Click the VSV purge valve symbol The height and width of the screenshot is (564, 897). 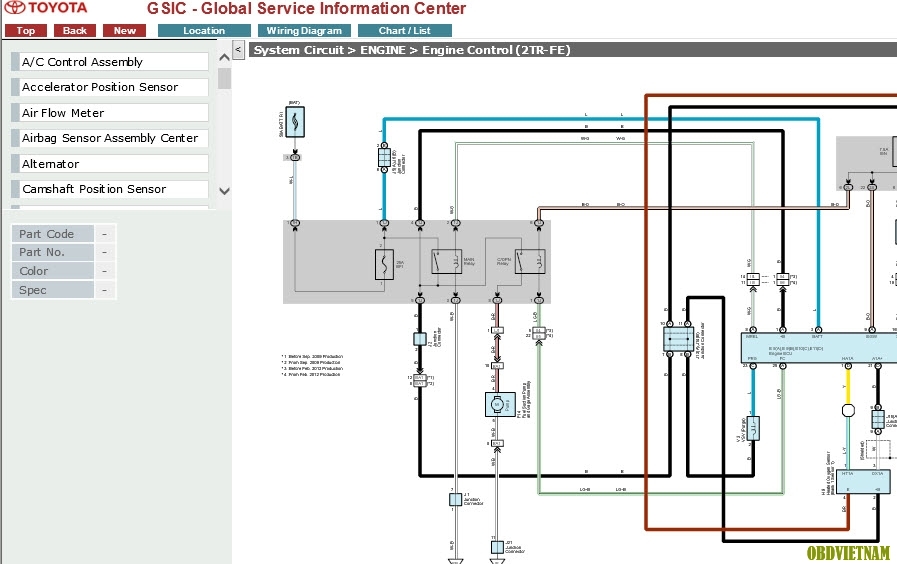click(x=753, y=428)
